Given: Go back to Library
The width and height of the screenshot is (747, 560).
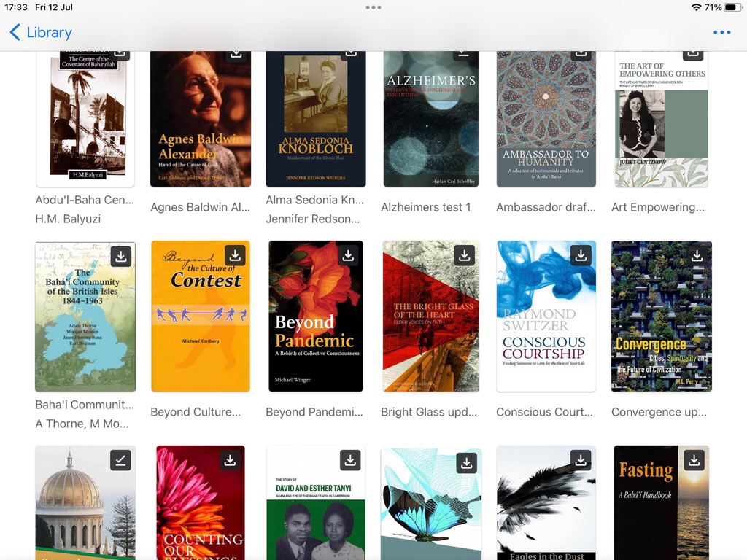Looking at the screenshot, I should (41, 32).
